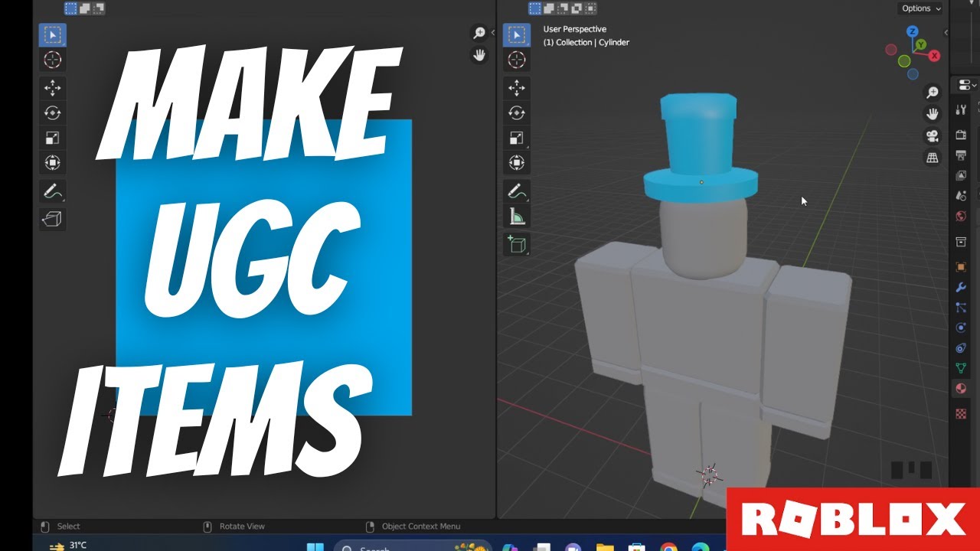Click the zoom magnifier in the 3D viewport
Viewport: 980px width, 551px height.
[932, 93]
